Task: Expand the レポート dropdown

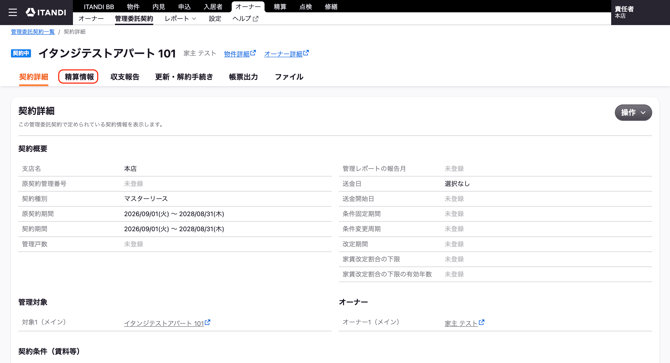Action: [180, 19]
